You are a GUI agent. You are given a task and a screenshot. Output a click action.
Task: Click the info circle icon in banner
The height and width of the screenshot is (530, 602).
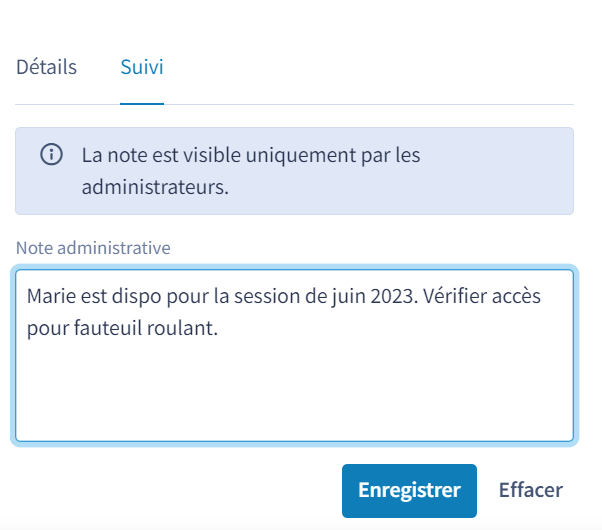pos(51,154)
